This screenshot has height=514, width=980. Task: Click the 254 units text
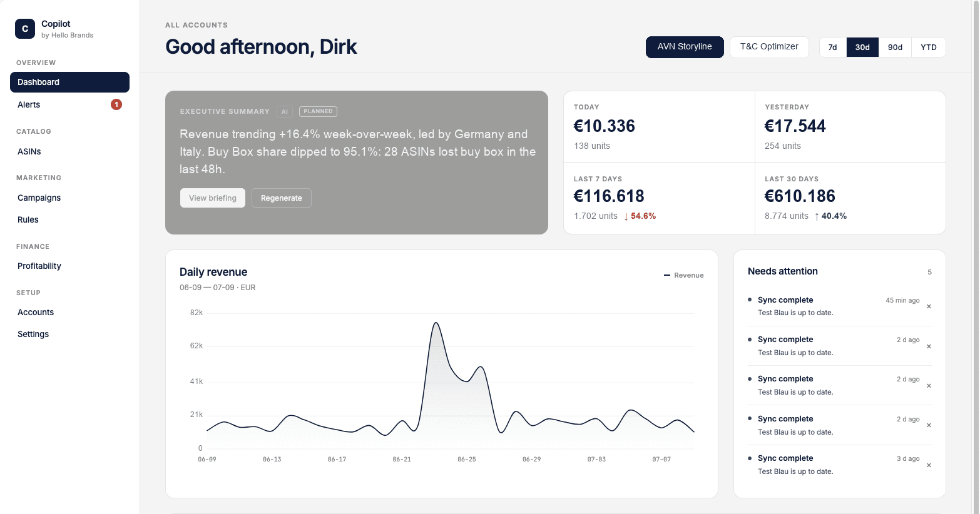[x=783, y=146]
